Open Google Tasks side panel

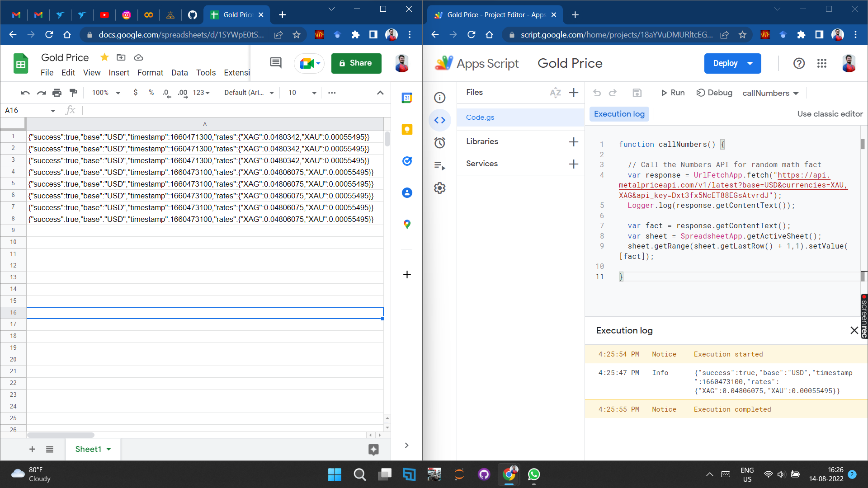pos(407,161)
